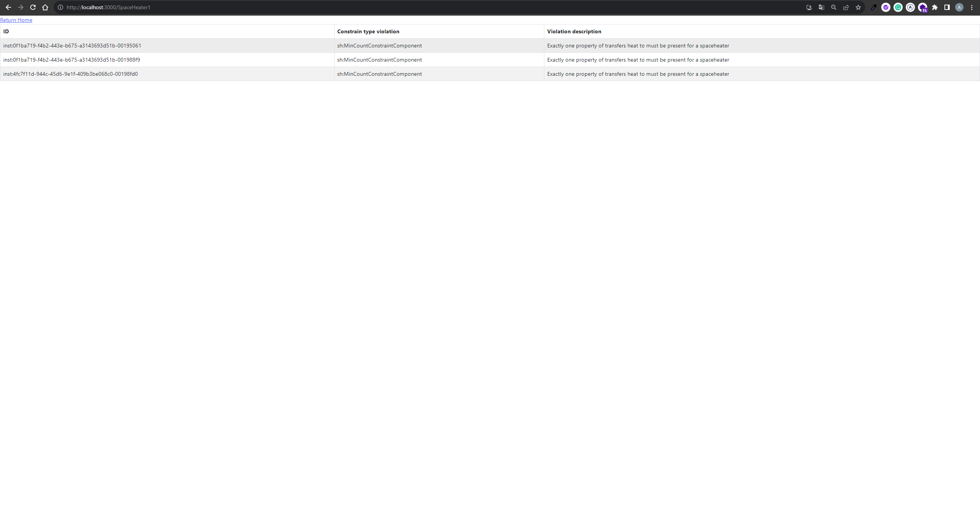View the site information icon
This screenshot has height=522, width=980.
60,7
